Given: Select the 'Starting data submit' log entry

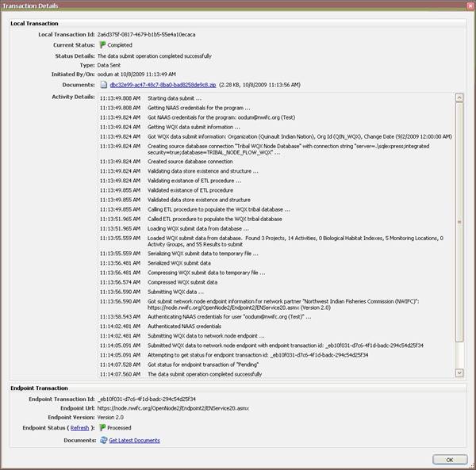Looking at the screenshot, I should 175,98.
